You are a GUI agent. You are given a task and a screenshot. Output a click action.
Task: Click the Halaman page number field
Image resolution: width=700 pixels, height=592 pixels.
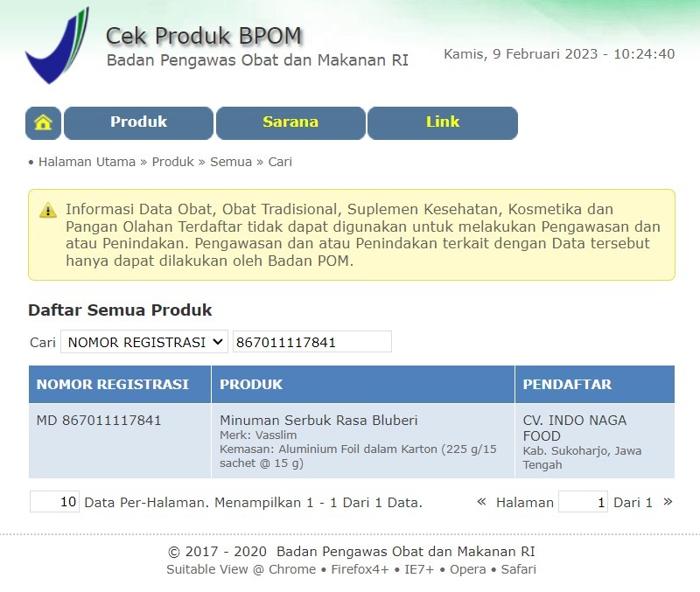pyautogui.click(x=583, y=502)
